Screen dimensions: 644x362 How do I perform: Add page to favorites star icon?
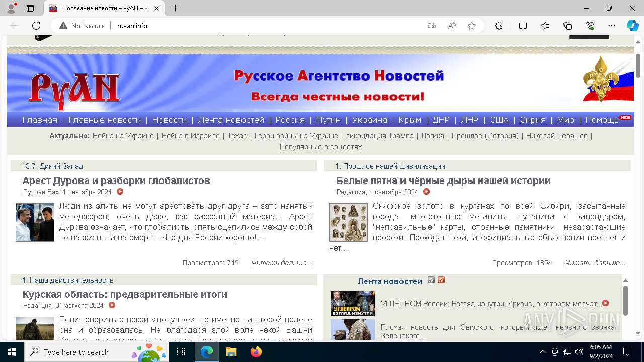coord(472,26)
